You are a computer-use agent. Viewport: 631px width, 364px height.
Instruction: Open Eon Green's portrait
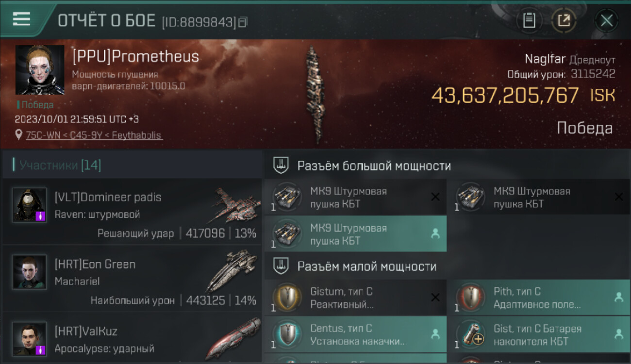coord(30,272)
